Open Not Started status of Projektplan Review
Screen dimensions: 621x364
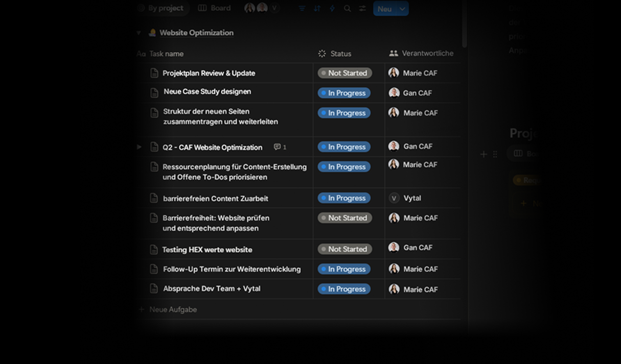pyautogui.click(x=344, y=73)
